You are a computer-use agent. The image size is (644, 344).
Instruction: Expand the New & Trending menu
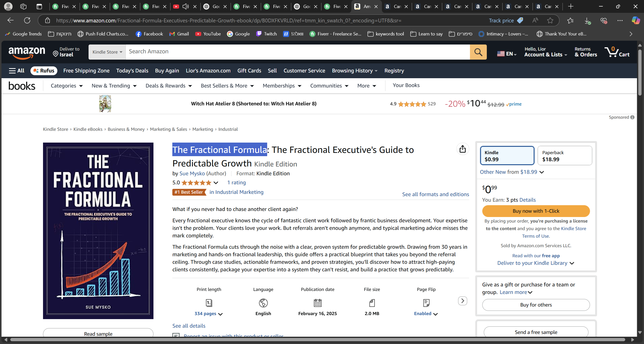click(x=114, y=86)
